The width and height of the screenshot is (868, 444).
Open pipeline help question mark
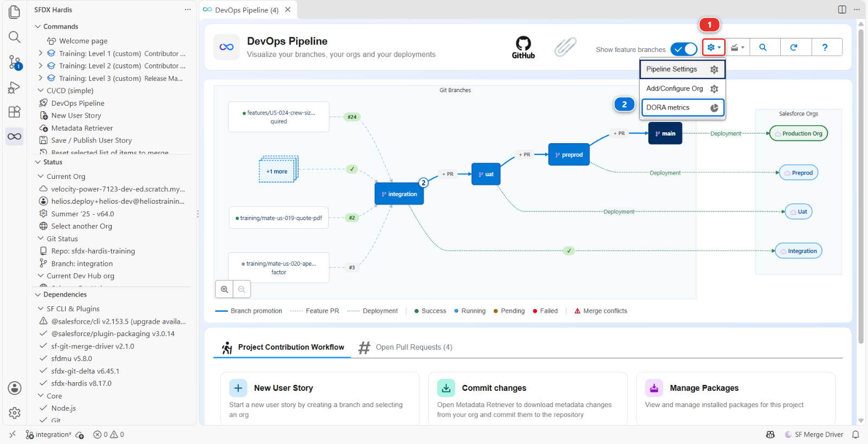click(825, 47)
